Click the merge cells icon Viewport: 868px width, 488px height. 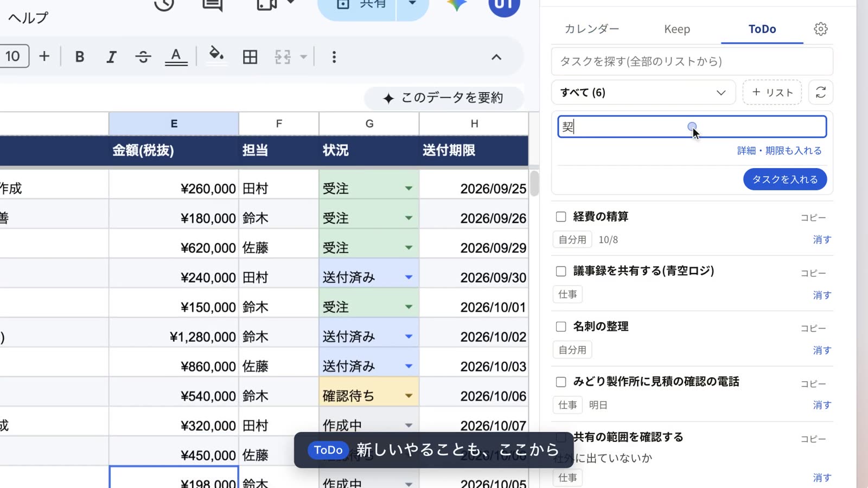[x=283, y=57]
